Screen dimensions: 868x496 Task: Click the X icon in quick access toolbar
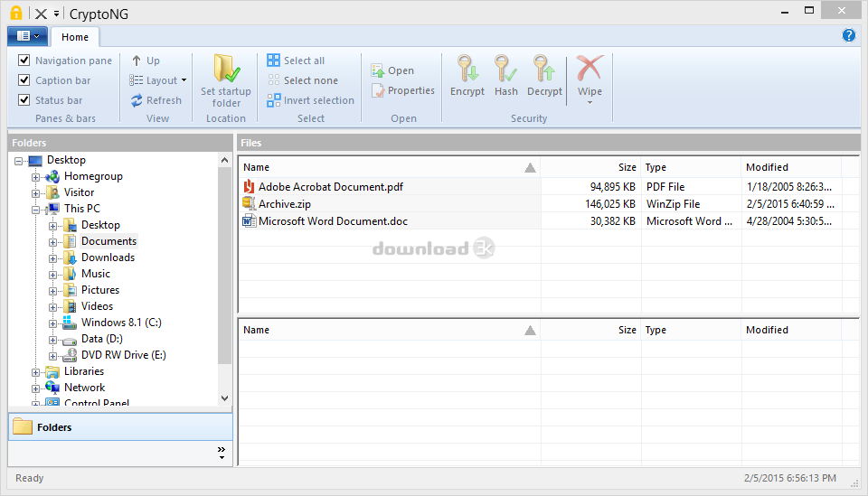(x=41, y=14)
